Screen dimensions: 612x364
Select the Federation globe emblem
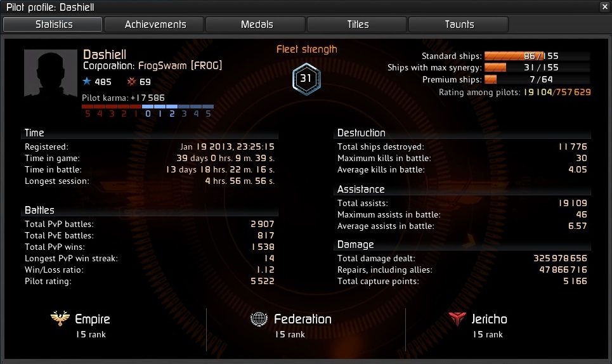coord(259,319)
